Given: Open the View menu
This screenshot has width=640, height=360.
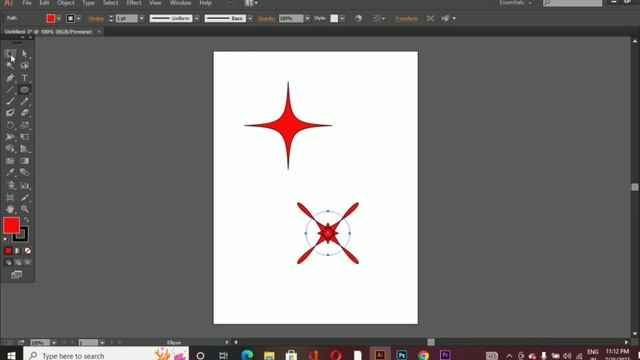Looking at the screenshot, I should click(x=155, y=3).
